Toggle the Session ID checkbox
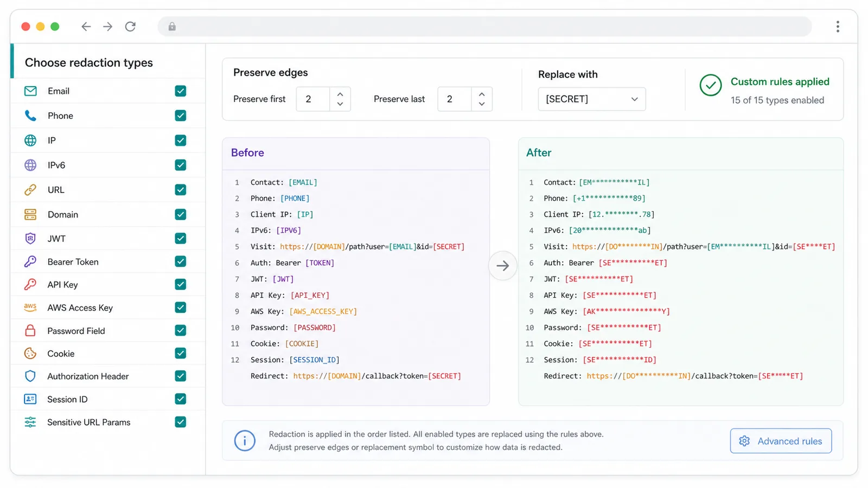The height and width of the screenshot is (488, 868). click(x=181, y=399)
